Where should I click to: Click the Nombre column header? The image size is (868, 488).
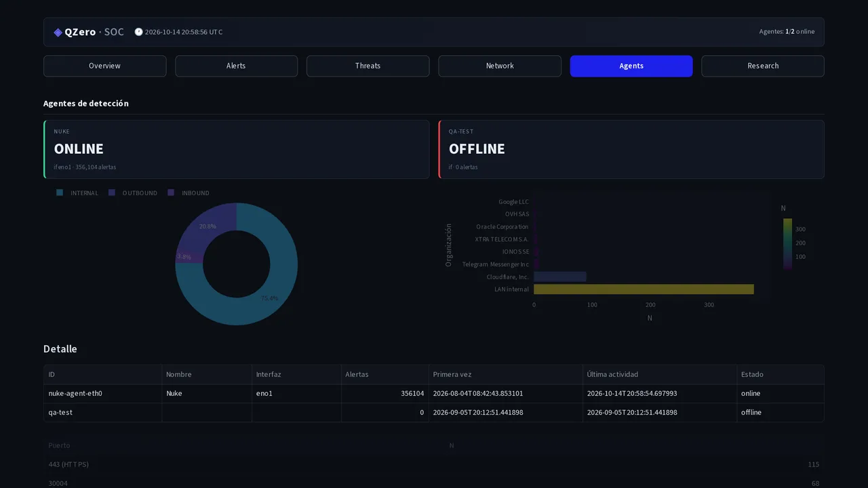click(207, 374)
